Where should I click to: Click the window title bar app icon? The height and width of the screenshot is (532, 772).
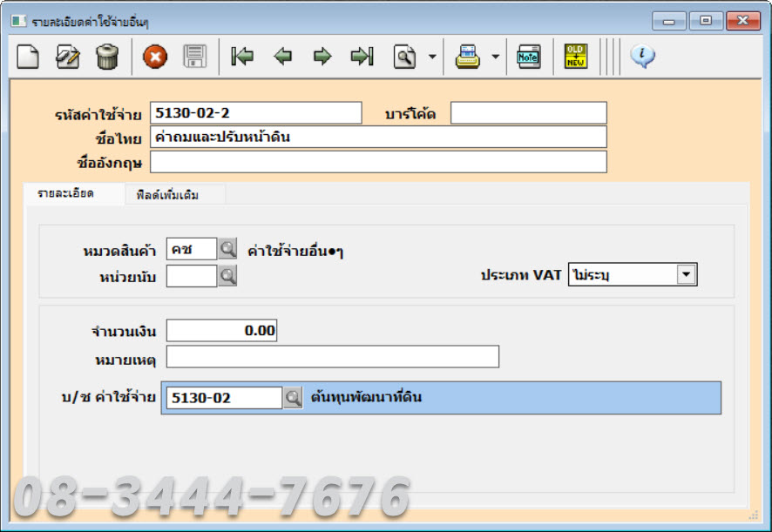18,21
